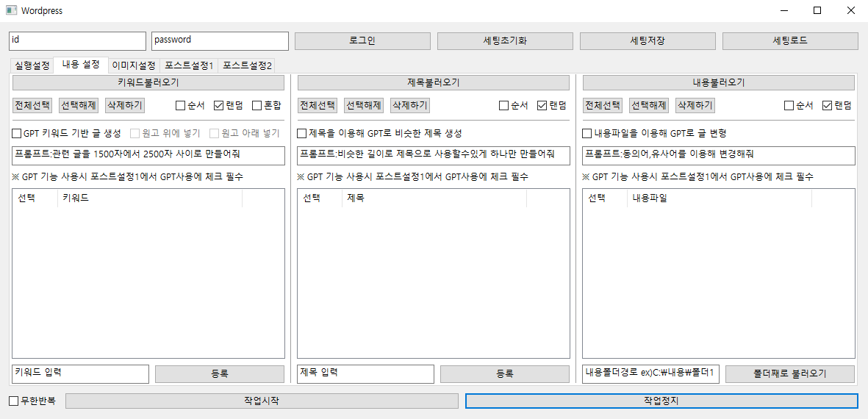Stop the job with 작업정지 button

coord(661,401)
